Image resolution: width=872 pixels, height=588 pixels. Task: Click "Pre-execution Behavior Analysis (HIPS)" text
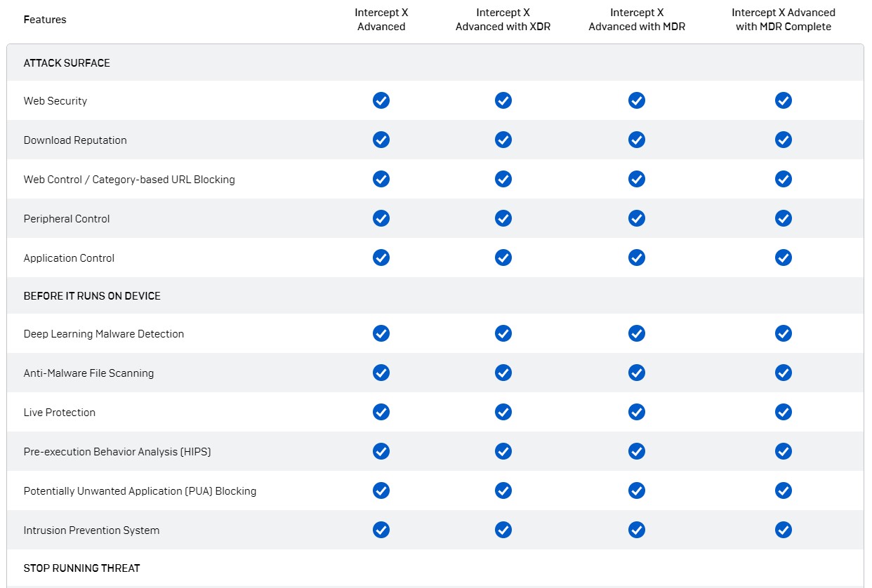coord(117,452)
